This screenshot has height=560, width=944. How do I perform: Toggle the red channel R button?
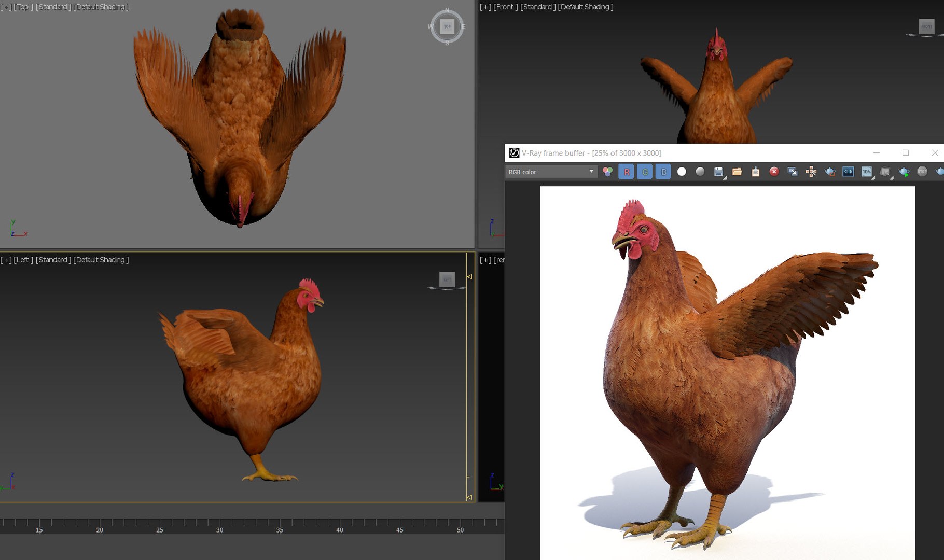627,172
